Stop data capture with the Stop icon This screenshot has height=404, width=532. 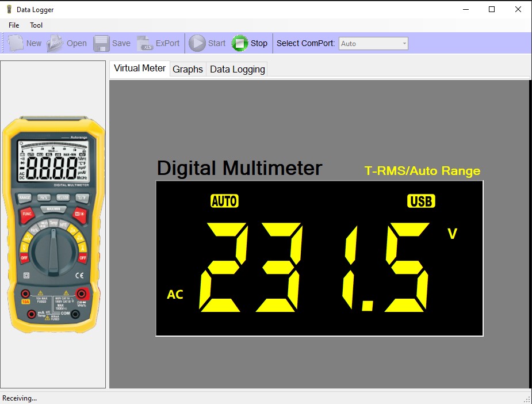point(240,43)
